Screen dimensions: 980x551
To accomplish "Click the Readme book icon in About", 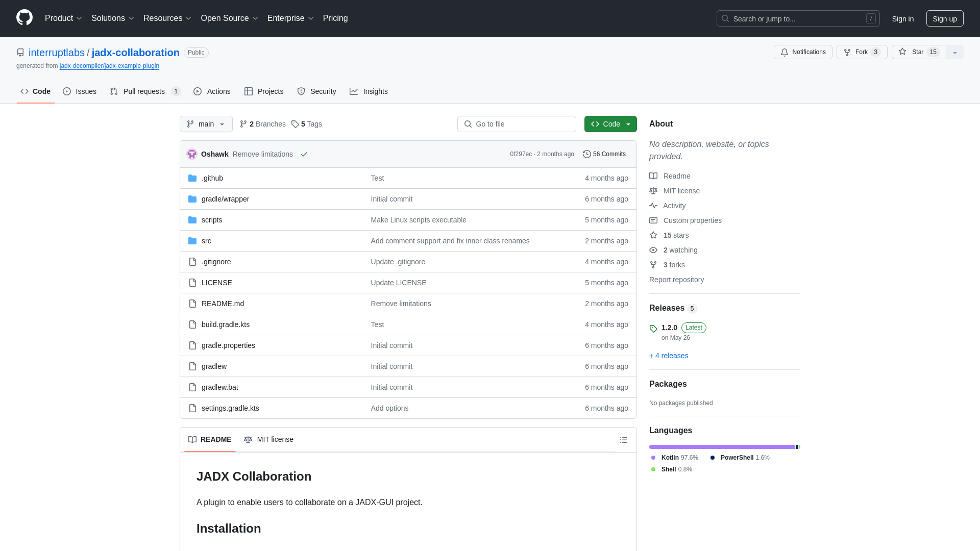I will click(x=653, y=176).
